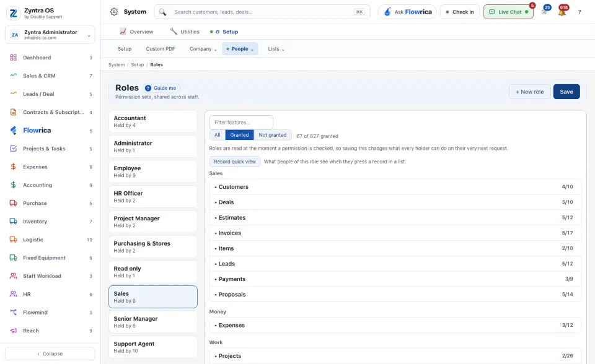Focus the global search field
The image size is (595, 364).
(x=262, y=12)
